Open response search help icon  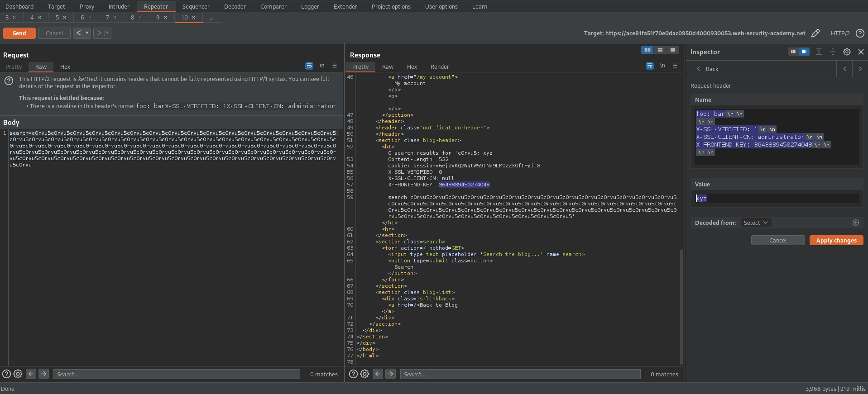[x=353, y=374]
